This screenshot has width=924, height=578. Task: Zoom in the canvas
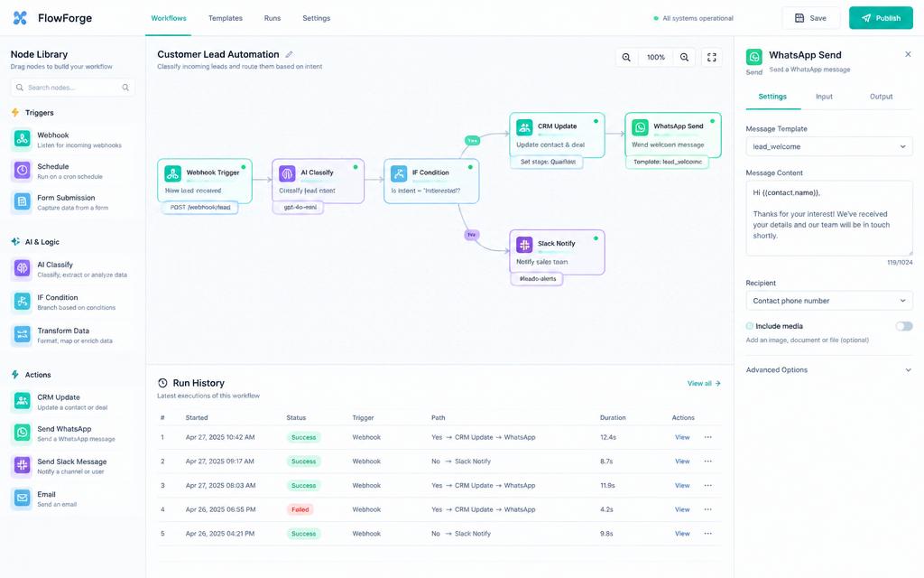[684, 57]
